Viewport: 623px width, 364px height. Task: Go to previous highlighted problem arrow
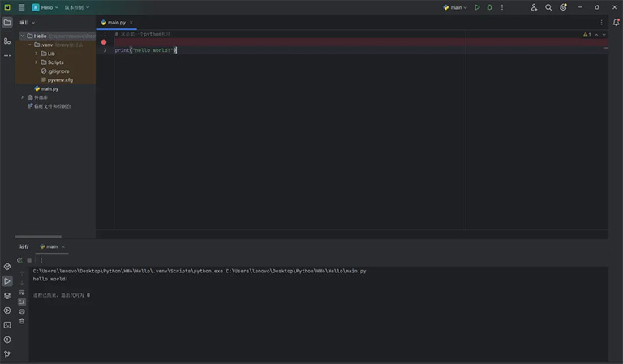(x=596, y=35)
